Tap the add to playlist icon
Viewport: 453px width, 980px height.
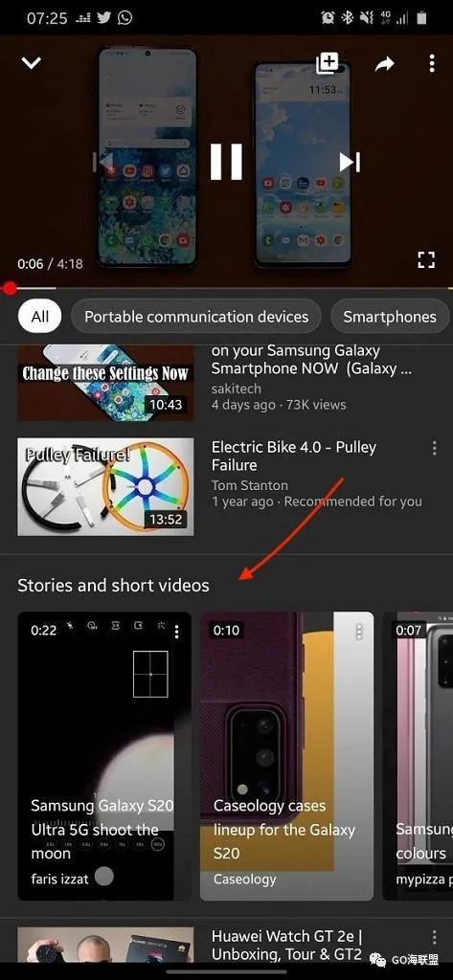point(328,63)
